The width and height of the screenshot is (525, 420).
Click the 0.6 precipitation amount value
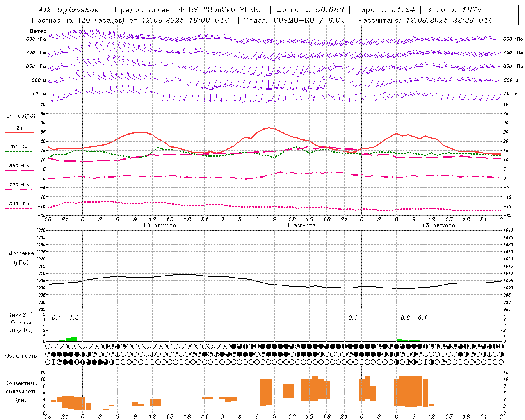[x=405, y=317]
